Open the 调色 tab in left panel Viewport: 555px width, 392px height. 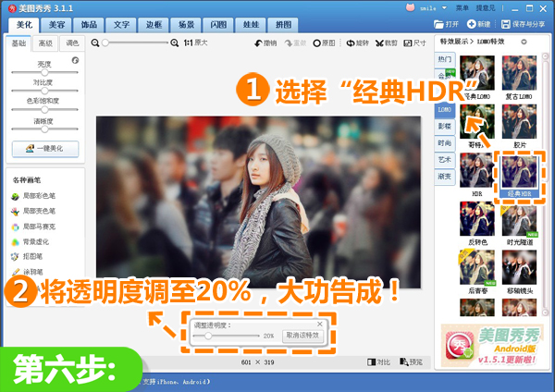72,43
